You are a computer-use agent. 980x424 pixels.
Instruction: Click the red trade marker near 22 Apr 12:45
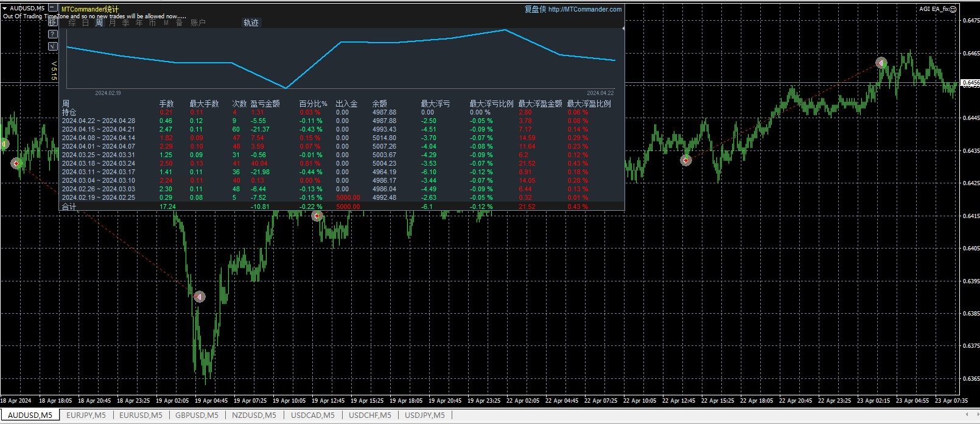(x=686, y=160)
